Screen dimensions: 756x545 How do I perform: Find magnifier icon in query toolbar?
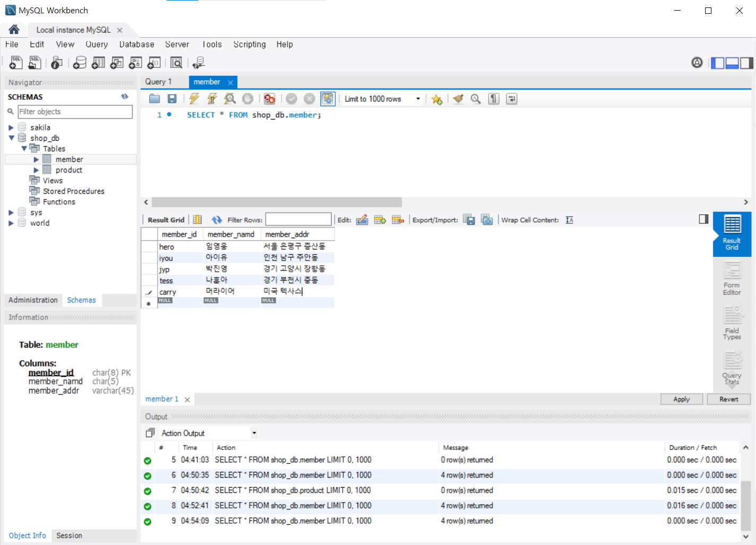click(475, 99)
